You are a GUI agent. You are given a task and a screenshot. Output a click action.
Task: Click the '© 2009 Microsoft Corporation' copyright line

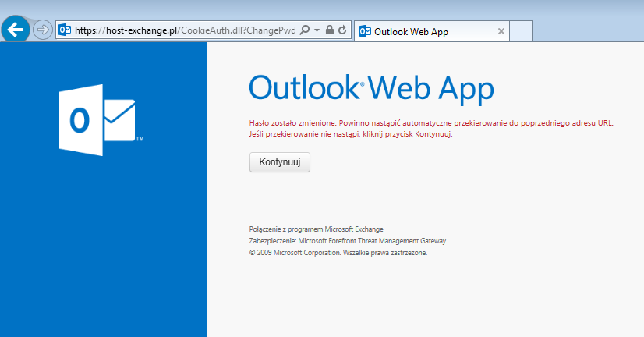(x=338, y=253)
